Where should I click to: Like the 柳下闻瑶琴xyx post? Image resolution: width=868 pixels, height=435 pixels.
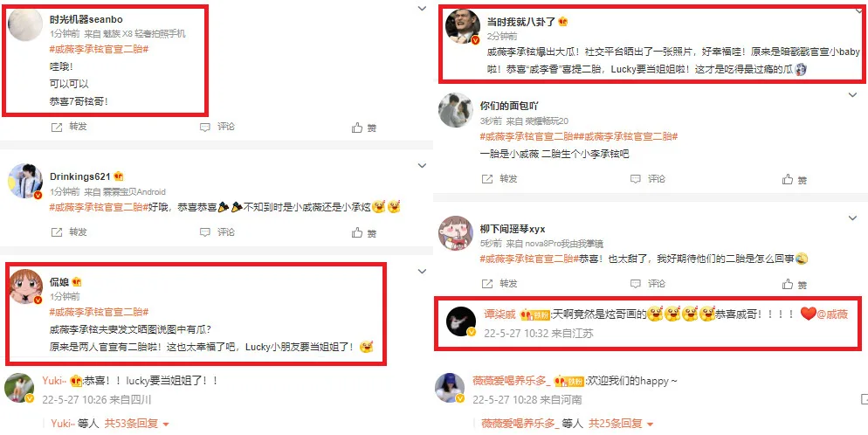[788, 284]
